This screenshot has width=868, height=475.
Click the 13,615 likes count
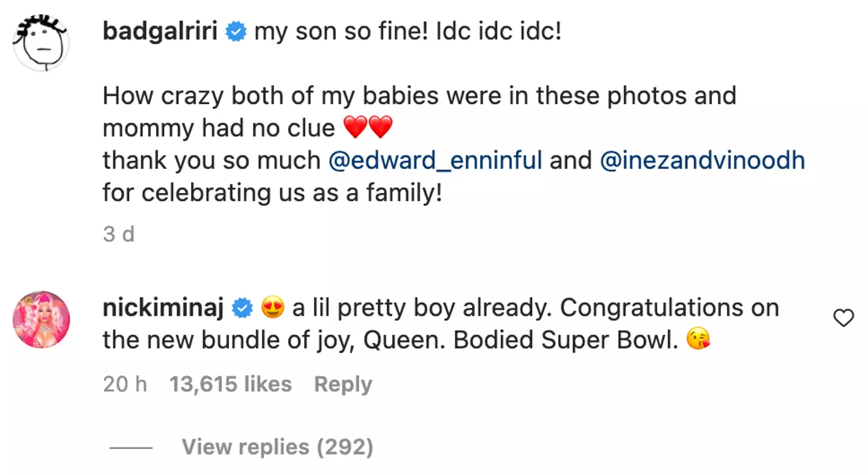tap(231, 383)
